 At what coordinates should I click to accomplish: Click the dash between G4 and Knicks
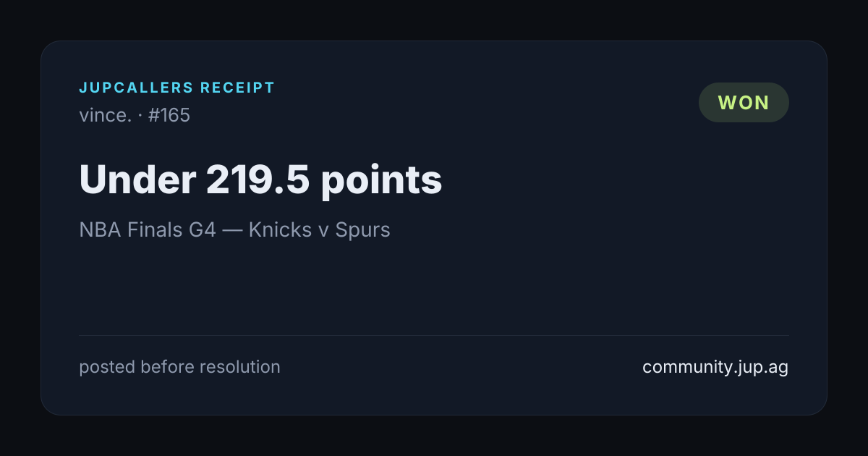[232, 231]
